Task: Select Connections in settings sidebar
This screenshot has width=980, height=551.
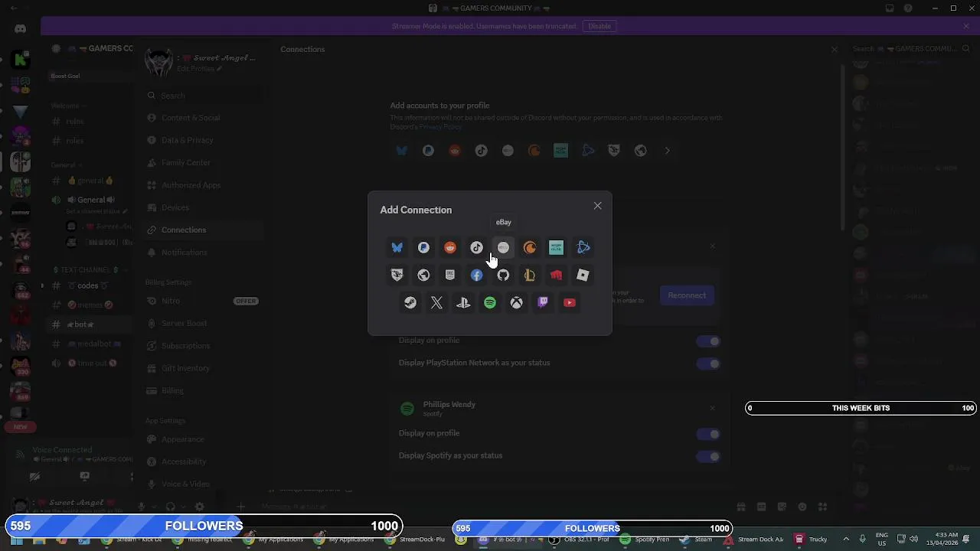Action: point(202,230)
